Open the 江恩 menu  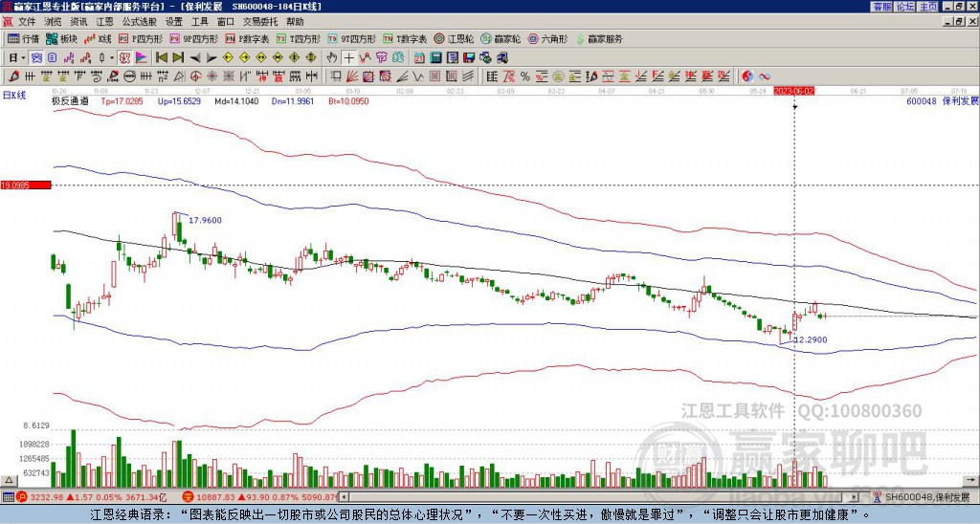pyautogui.click(x=105, y=22)
